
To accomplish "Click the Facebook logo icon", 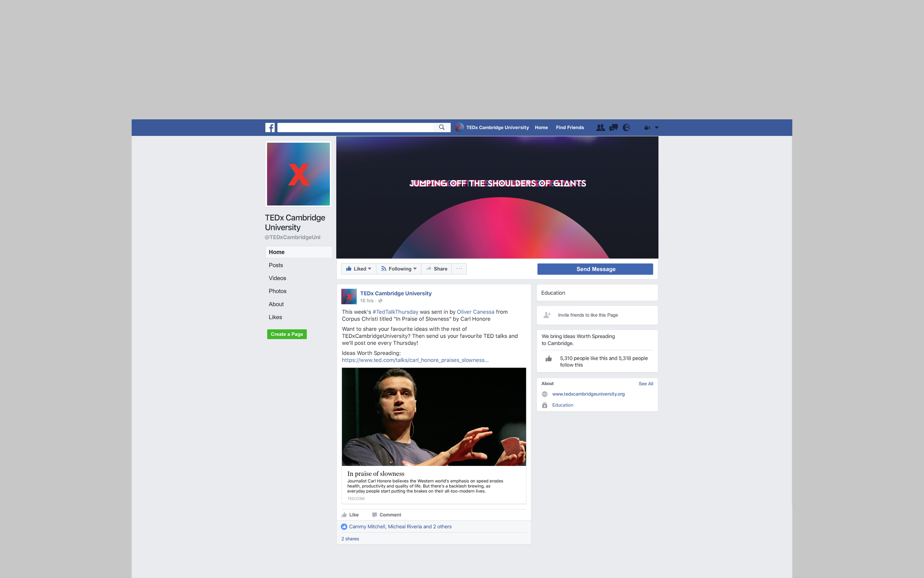I will (270, 127).
